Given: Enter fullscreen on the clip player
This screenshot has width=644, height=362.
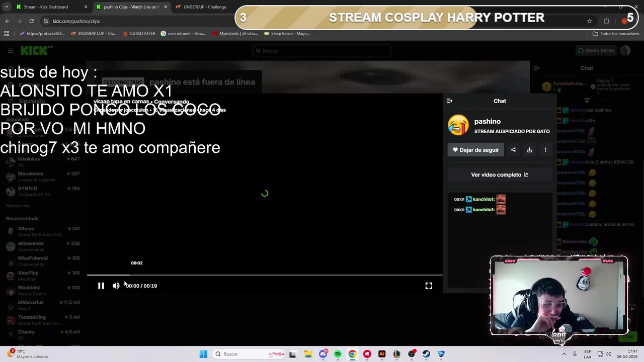Looking at the screenshot, I should click(429, 286).
